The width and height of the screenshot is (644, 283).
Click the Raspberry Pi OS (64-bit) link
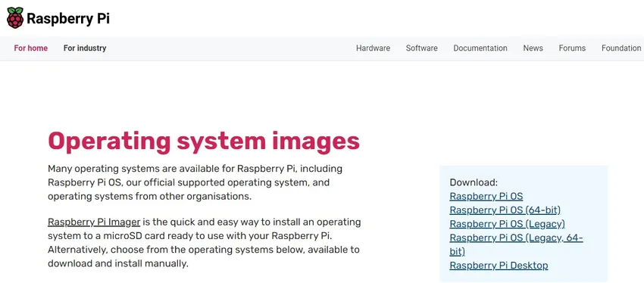[x=505, y=210]
